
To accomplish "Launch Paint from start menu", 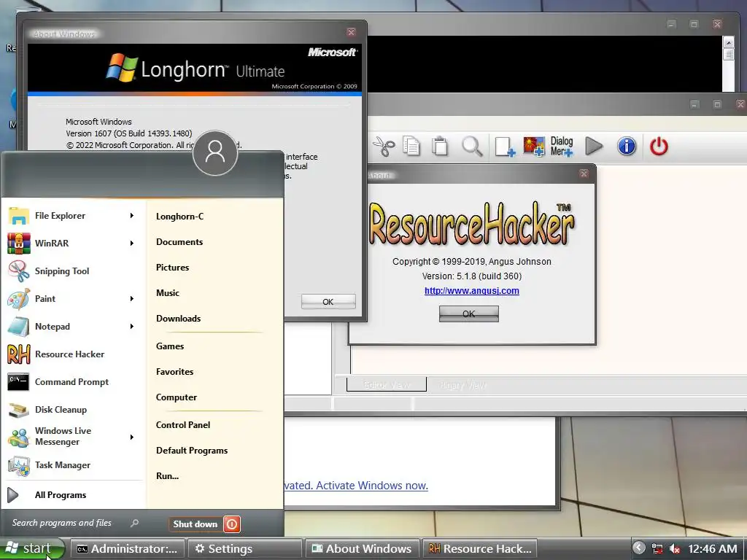I will 71,298.
